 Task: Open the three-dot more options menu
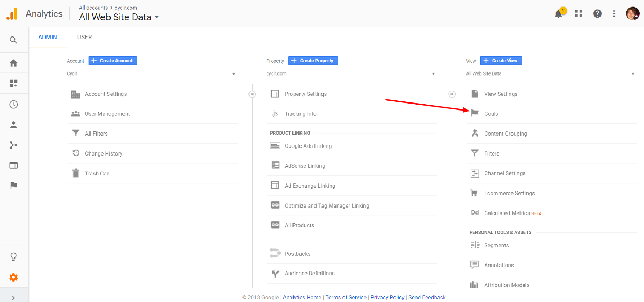click(x=614, y=13)
